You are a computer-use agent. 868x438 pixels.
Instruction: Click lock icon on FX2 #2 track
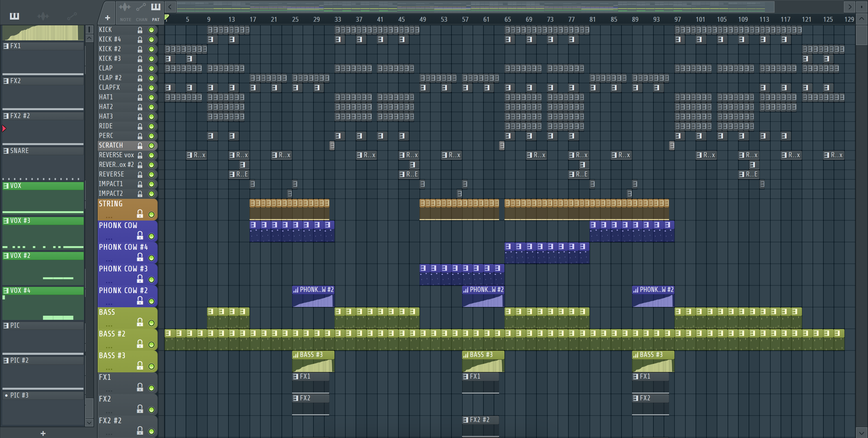140,430
